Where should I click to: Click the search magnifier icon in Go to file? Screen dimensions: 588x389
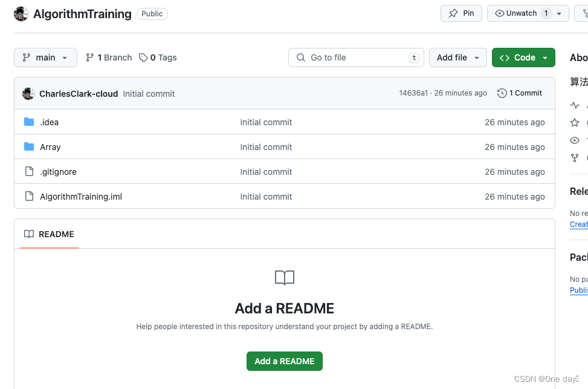pyautogui.click(x=301, y=57)
